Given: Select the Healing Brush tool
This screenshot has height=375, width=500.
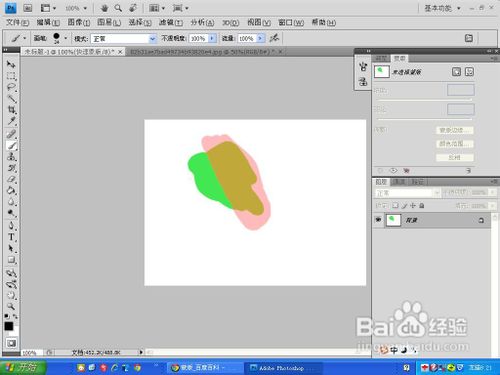Looking at the screenshot, I should (11, 134).
